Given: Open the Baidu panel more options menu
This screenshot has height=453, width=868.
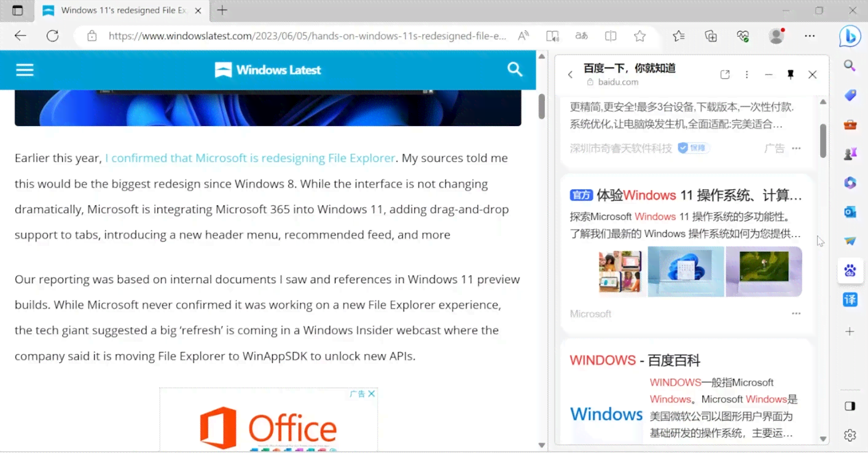Looking at the screenshot, I should (747, 74).
